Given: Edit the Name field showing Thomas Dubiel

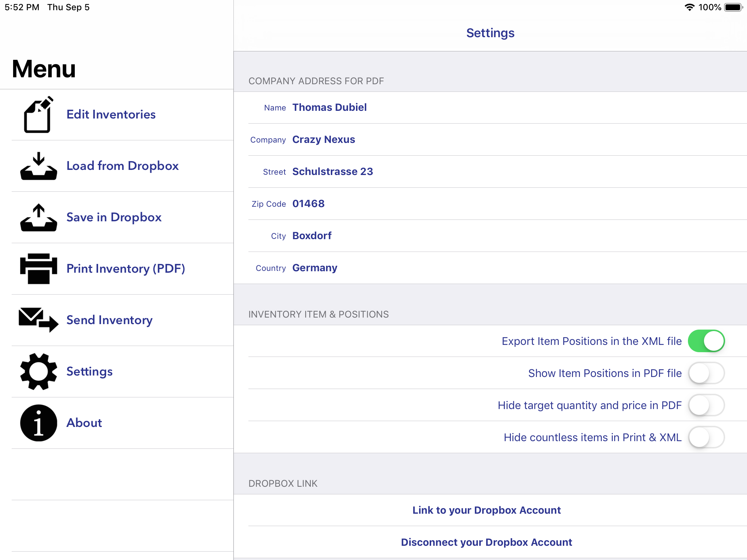Looking at the screenshot, I should point(329,107).
